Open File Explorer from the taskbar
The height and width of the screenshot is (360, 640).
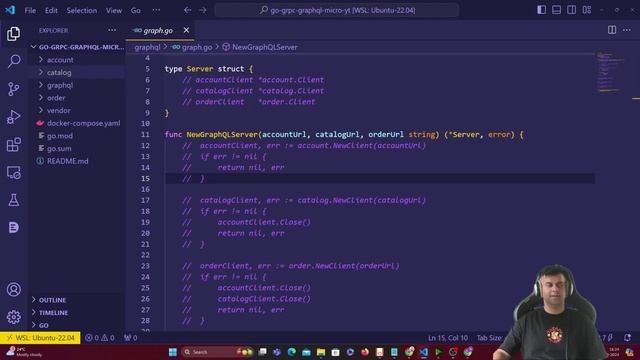pos(321,352)
